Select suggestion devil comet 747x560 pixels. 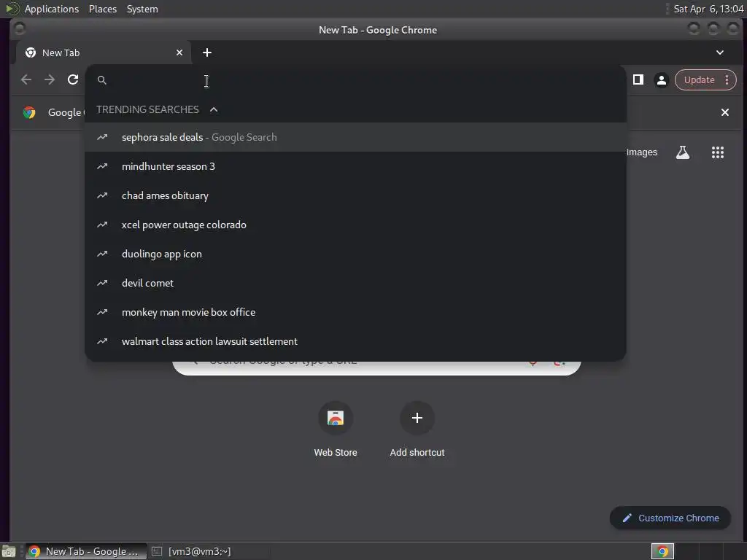coord(355,283)
